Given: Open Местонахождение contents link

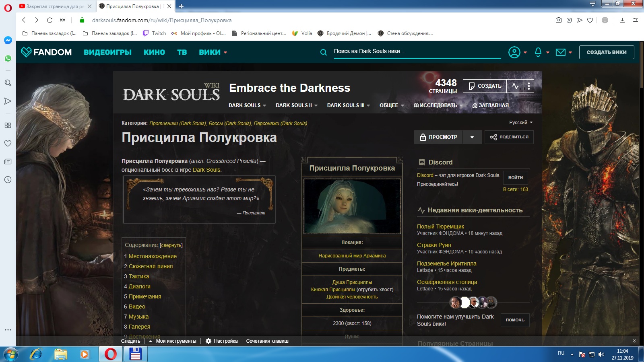Looking at the screenshot, I should [153, 256].
